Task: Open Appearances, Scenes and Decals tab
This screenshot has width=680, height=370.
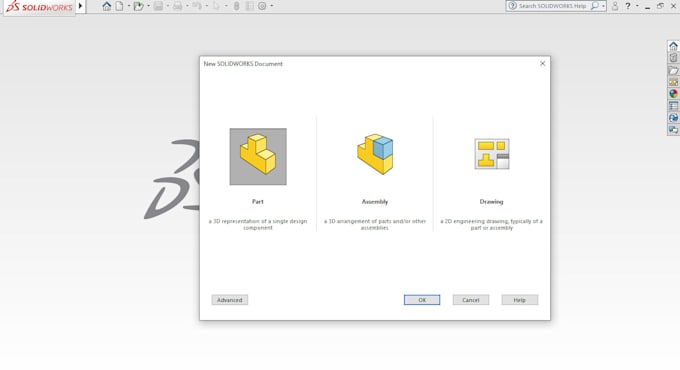Action: coord(673,94)
